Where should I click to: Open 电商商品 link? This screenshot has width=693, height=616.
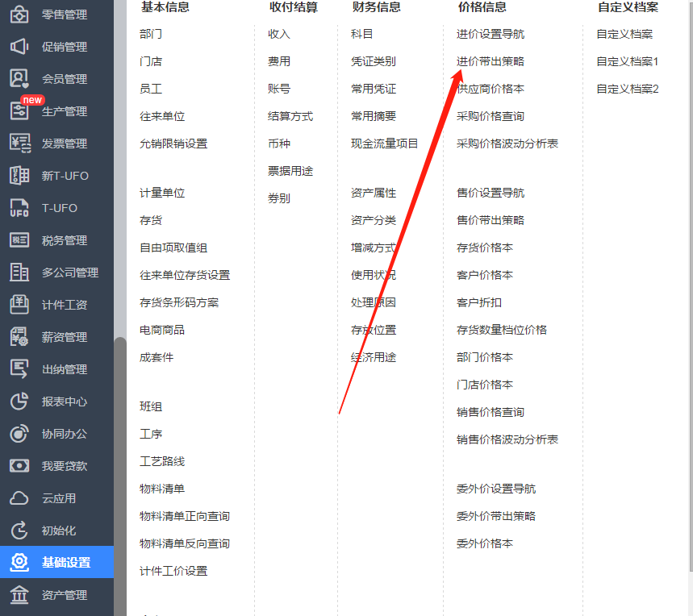[x=162, y=330]
